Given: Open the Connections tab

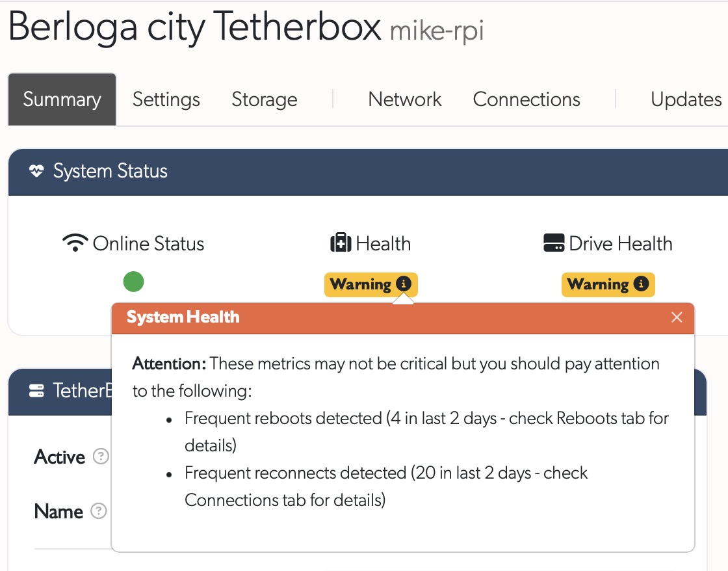Looking at the screenshot, I should click(526, 99).
